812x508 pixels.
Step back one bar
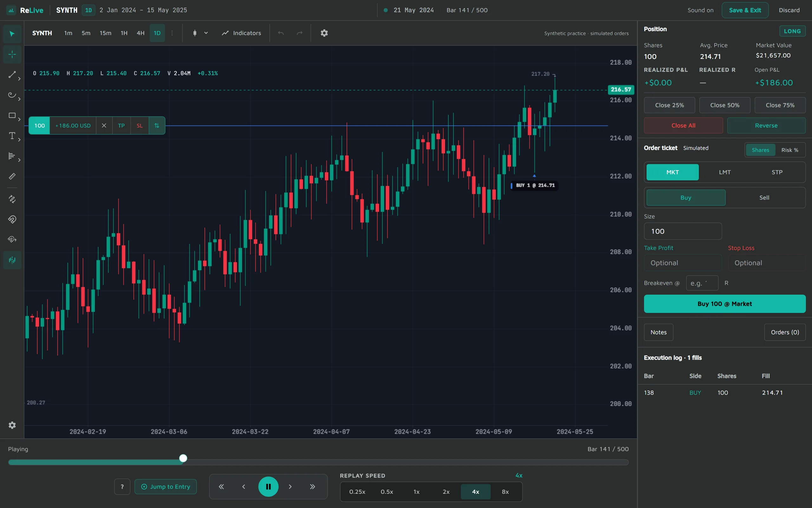pyautogui.click(x=244, y=486)
